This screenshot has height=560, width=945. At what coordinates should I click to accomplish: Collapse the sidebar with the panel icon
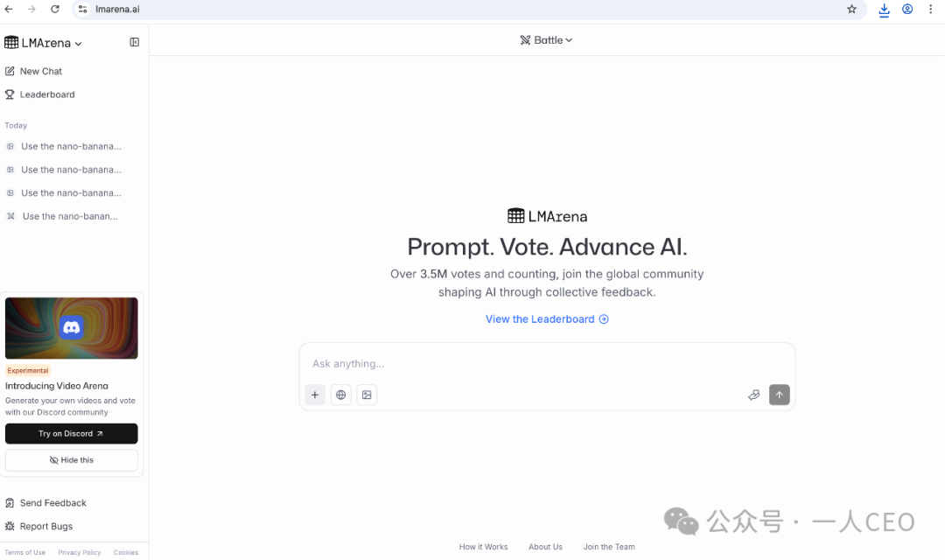135,42
